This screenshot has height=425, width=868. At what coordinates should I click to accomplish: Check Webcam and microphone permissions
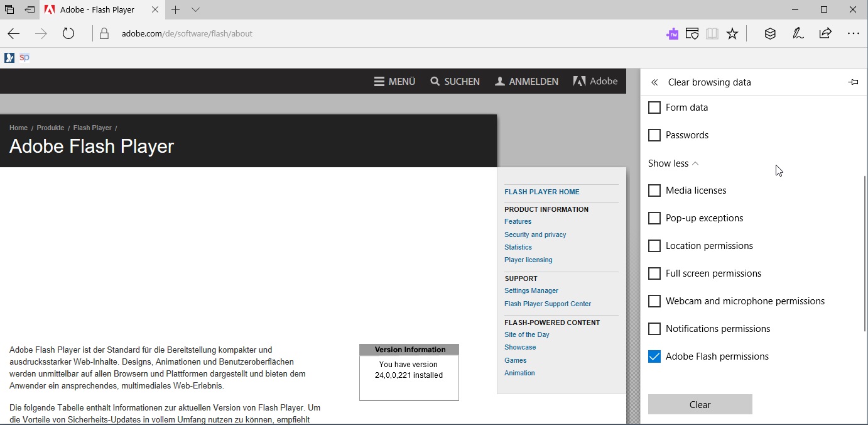point(654,301)
